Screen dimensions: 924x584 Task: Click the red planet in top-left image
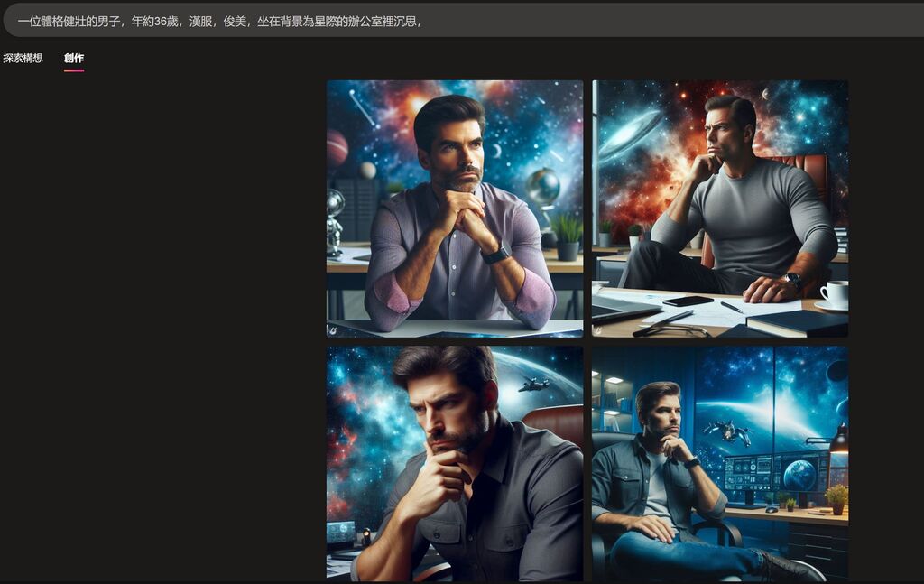[x=337, y=148]
